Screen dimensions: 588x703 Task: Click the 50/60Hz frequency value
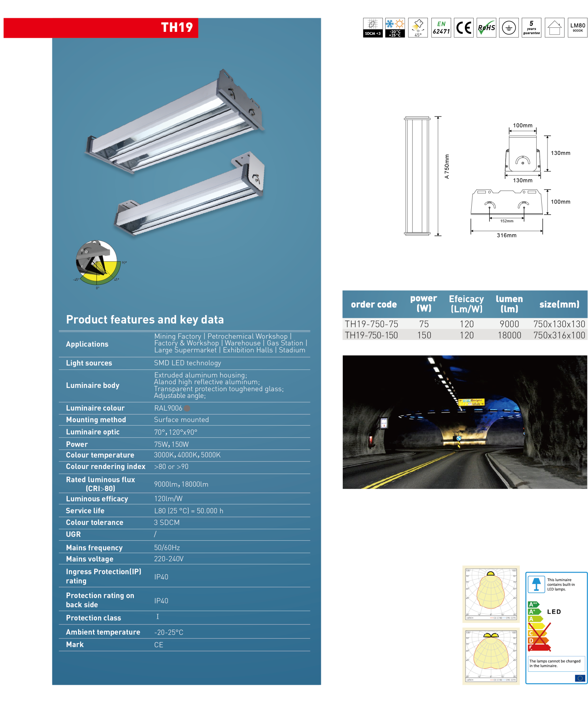point(167,548)
